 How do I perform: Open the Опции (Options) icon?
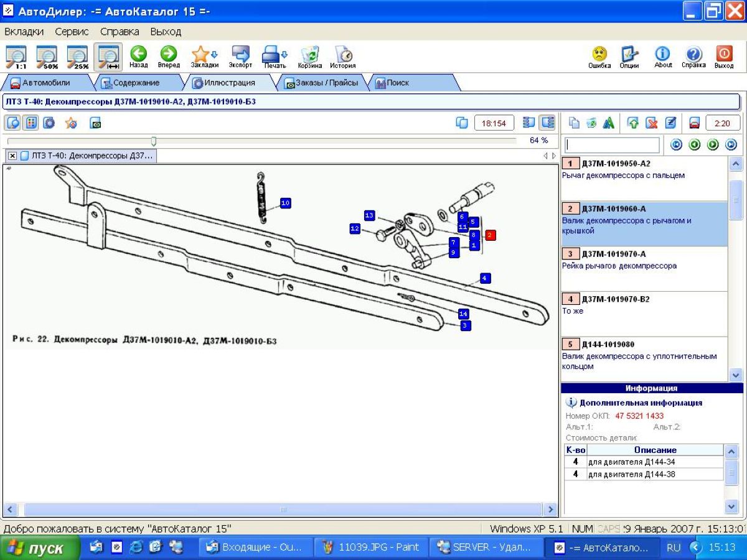(x=629, y=54)
